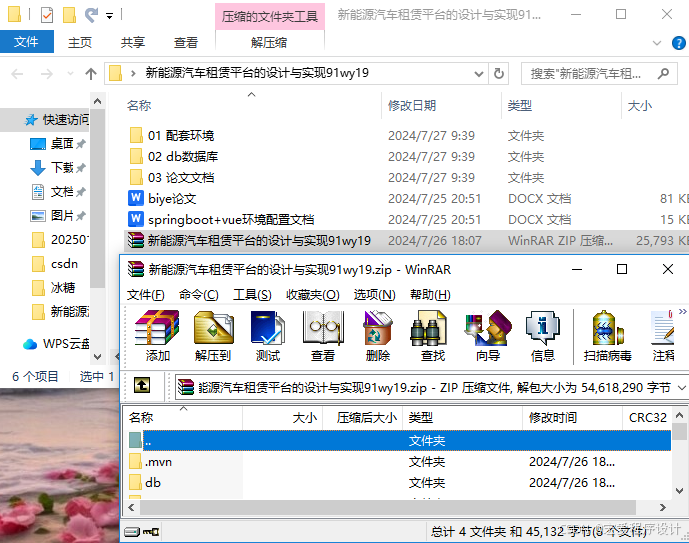Open the WinRAR path dropdown arrow
This screenshot has width=689, height=543.
(681, 388)
